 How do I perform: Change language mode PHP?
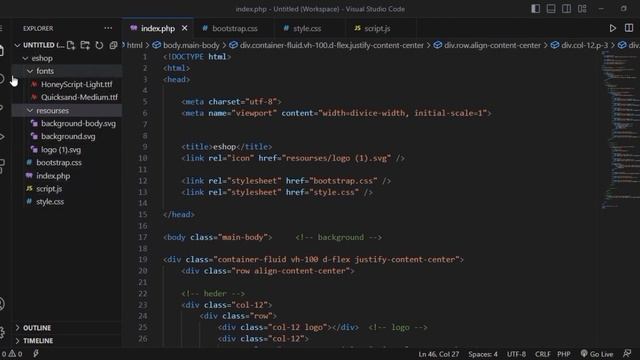pos(564,354)
